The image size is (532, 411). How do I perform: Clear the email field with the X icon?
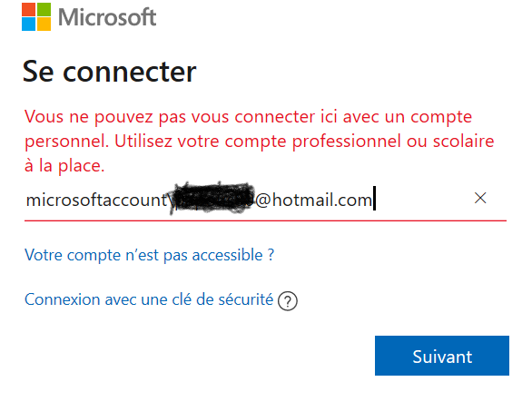480,198
